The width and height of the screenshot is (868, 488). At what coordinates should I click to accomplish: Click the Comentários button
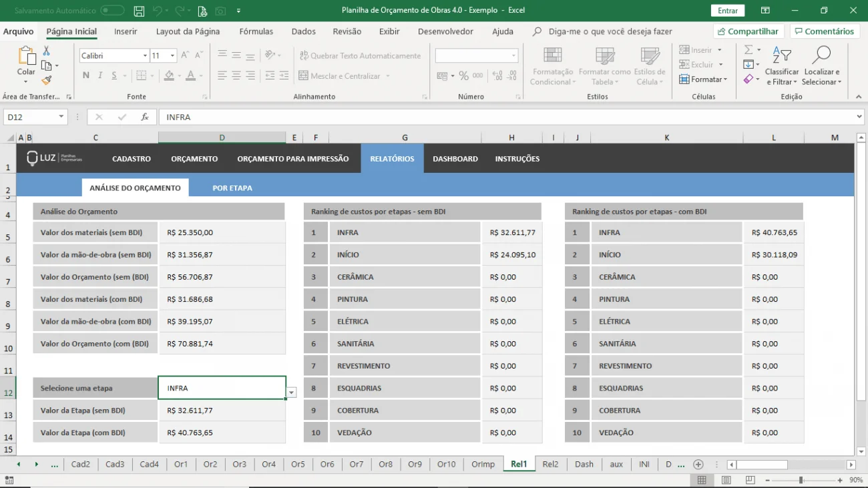tap(825, 31)
